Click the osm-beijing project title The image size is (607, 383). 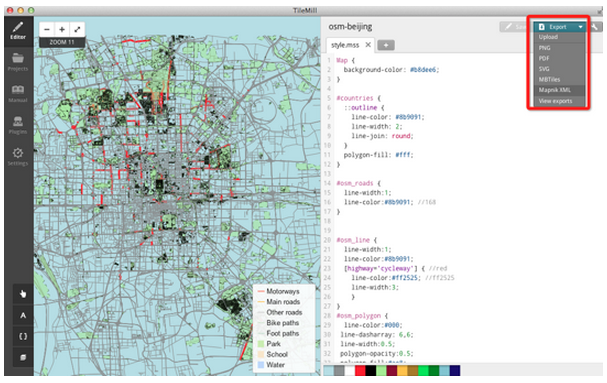[x=350, y=27]
